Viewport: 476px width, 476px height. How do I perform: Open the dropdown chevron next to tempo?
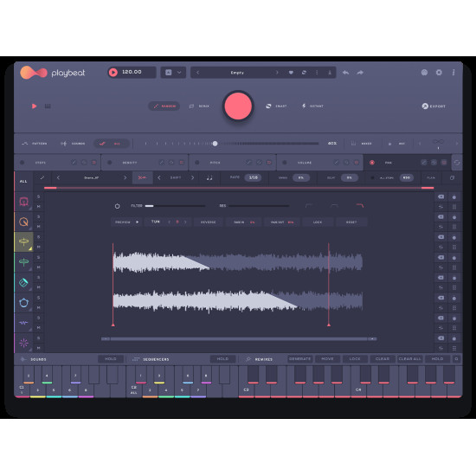[x=179, y=73]
